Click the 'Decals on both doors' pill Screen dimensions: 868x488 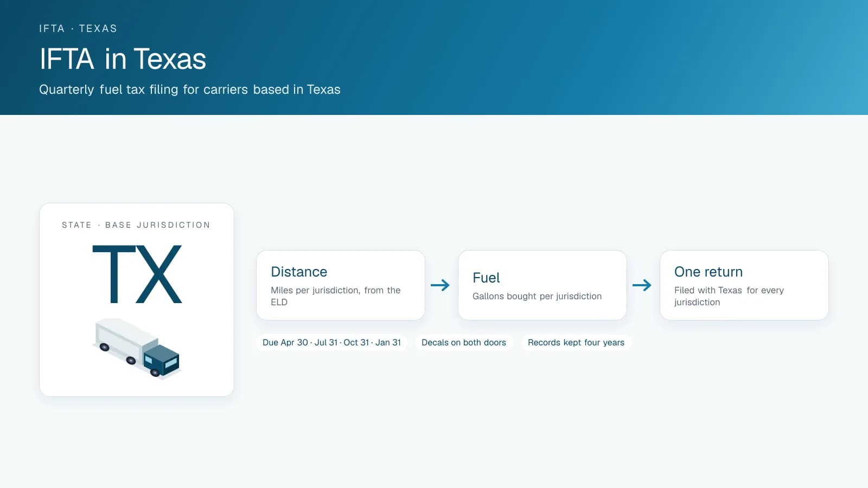pyautogui.click(x=464, y=343)
